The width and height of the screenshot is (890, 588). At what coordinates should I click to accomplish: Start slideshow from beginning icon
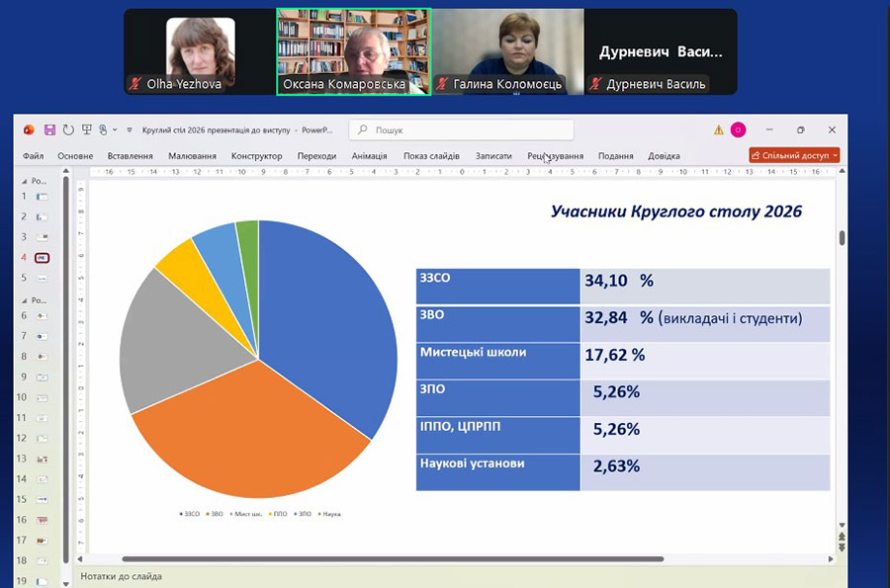pos(87,129)
